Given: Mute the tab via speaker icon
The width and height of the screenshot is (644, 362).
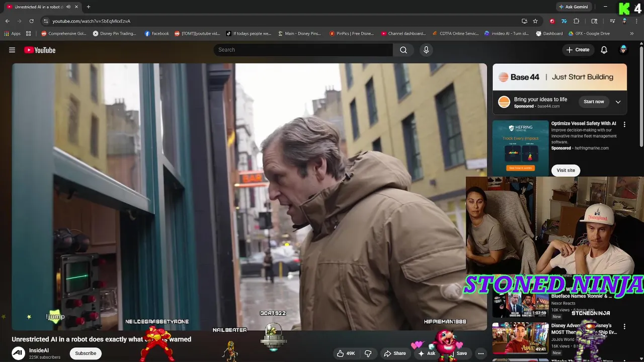Looking at the screenshot, I should tap(68, 7).
